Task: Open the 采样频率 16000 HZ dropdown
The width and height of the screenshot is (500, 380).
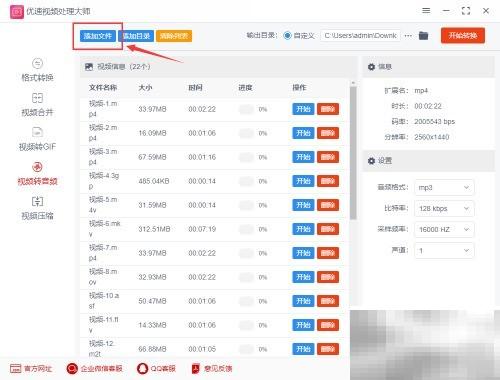Action: [x=444, y=229]
